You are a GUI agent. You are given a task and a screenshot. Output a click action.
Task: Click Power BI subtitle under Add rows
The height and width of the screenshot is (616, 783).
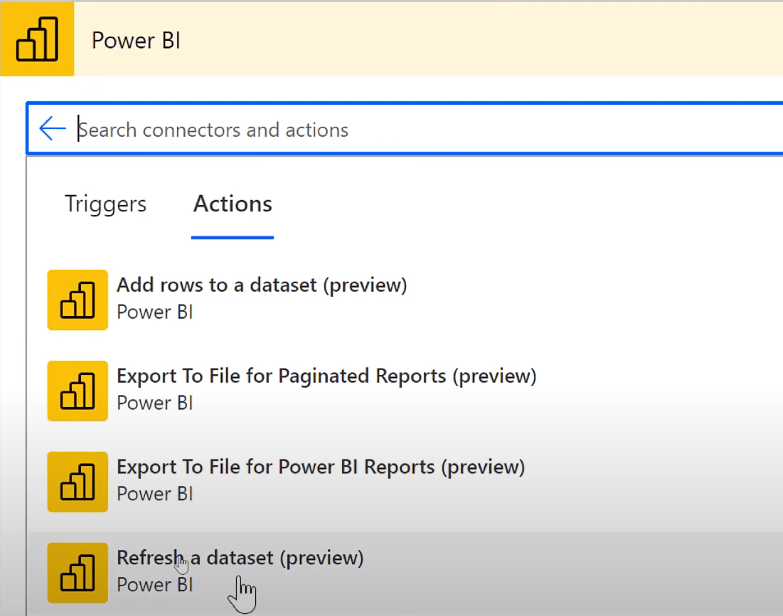155,312
